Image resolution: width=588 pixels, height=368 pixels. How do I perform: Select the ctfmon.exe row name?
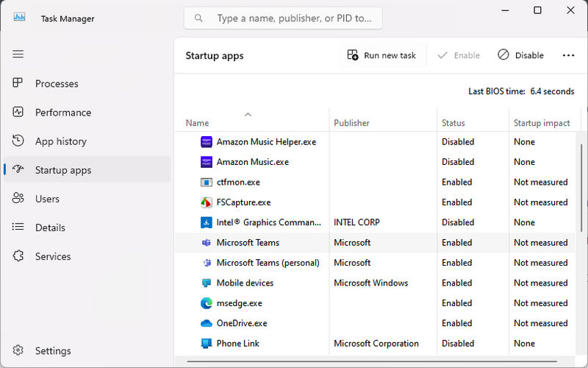238,182
